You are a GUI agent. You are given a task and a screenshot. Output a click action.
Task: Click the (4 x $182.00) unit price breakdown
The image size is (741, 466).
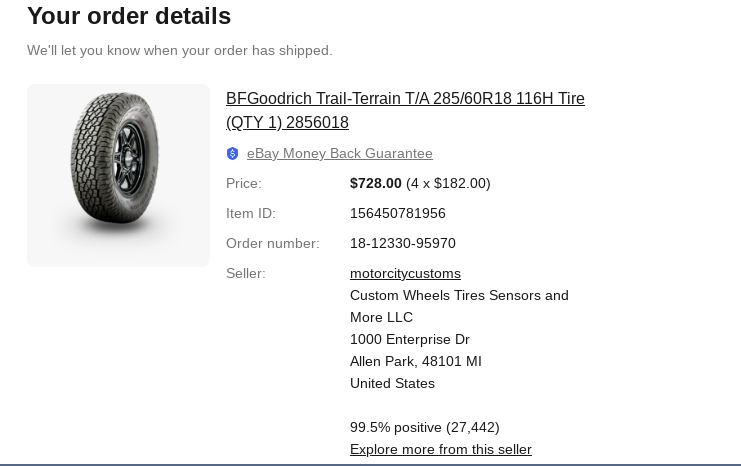coord(448,183)
